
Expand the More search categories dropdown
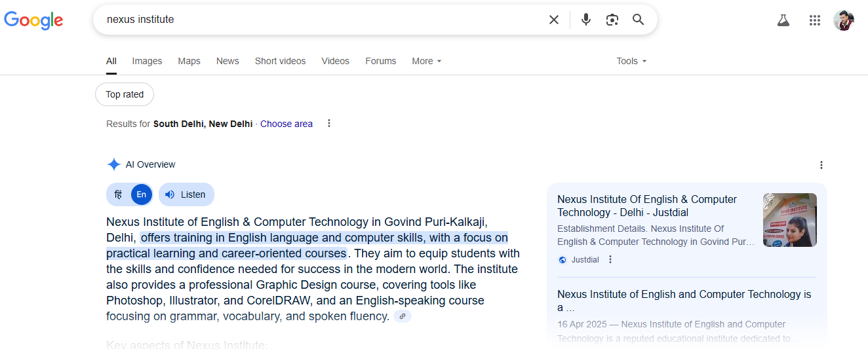point(427,61)
